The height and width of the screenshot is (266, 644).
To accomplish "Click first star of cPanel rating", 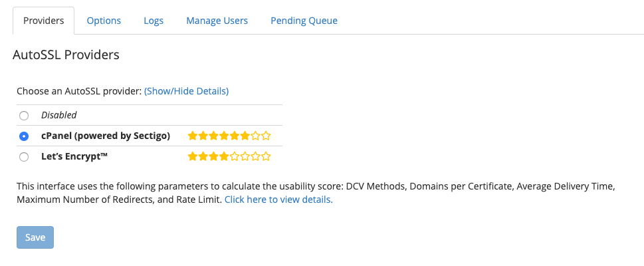I will coord(193,136).
